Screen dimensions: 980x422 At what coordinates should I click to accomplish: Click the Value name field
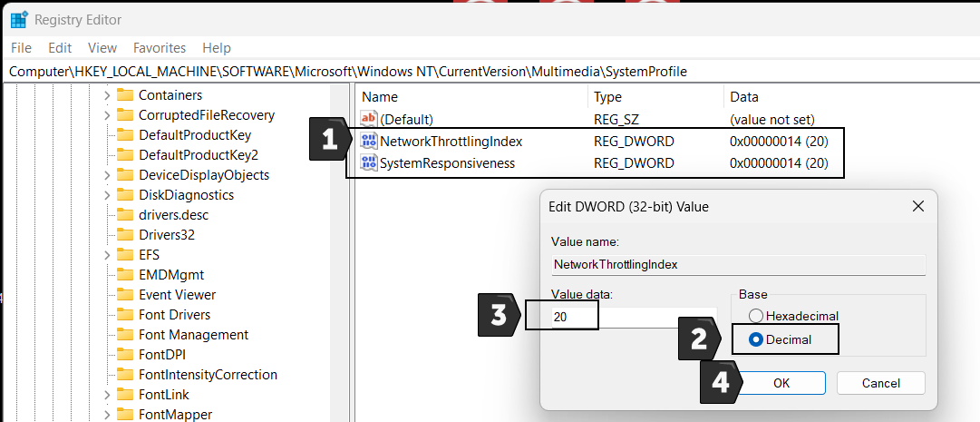click(x=738, y=264)
